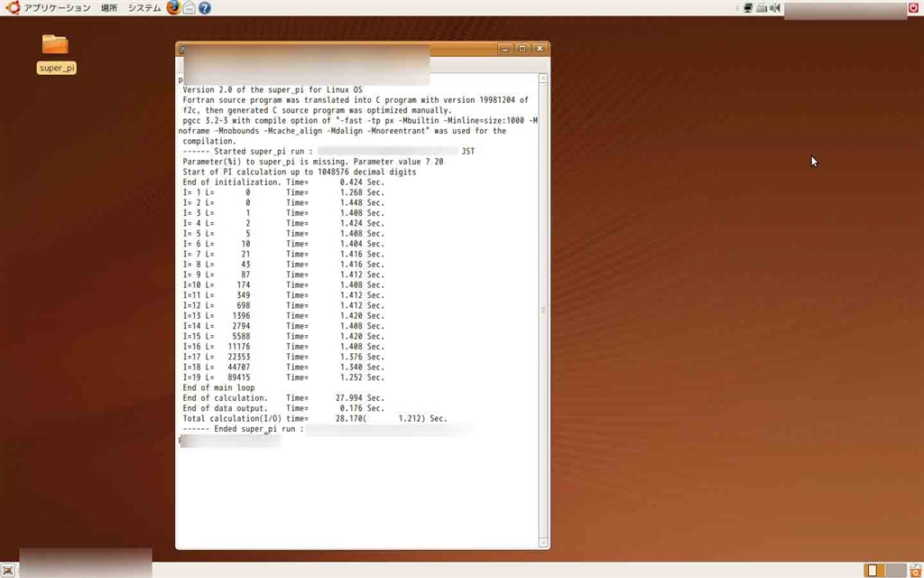Minimize the terminal window
Image resolution: width=924 pixels, height=578 pixels.
tap(505, 49)
